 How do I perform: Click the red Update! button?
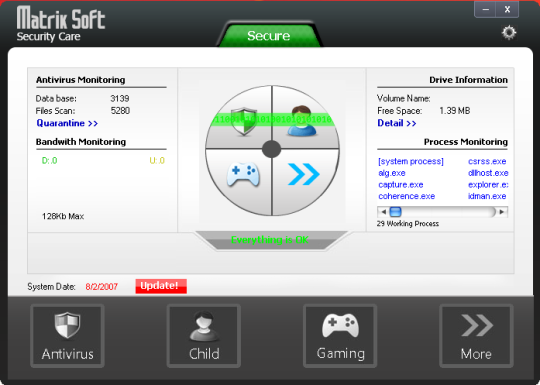(161, 286)
